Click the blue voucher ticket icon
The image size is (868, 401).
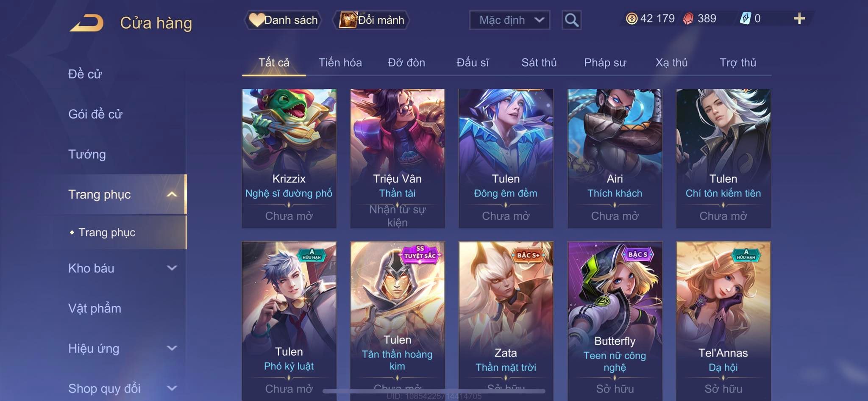[x=746, y=19]
